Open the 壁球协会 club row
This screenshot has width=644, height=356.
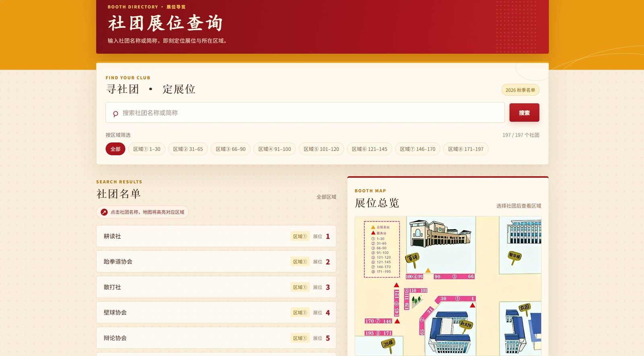tap(216, 313)
